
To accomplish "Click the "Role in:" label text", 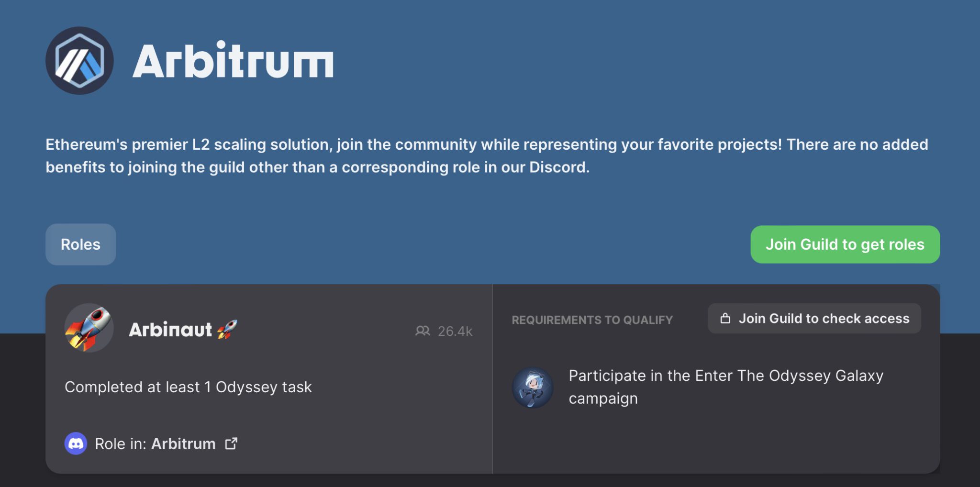I will click(x=121, y=444).
